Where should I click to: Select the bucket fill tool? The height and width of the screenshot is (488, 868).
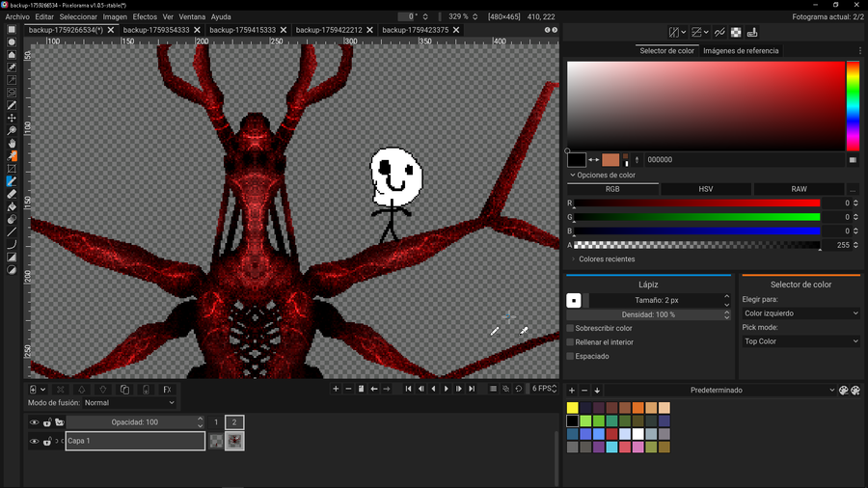[x=12, y=207]
